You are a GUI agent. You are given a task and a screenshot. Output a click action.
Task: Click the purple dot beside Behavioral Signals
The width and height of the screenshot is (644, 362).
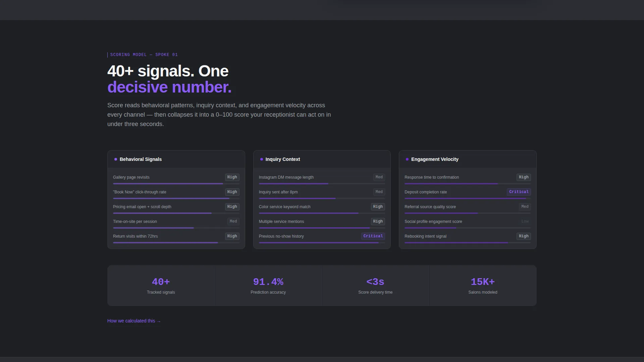116,159
